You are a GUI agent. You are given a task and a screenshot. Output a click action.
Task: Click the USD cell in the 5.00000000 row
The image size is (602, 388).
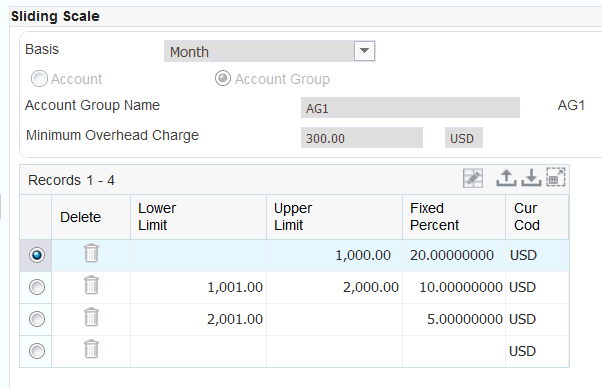(x=537, y=319)
